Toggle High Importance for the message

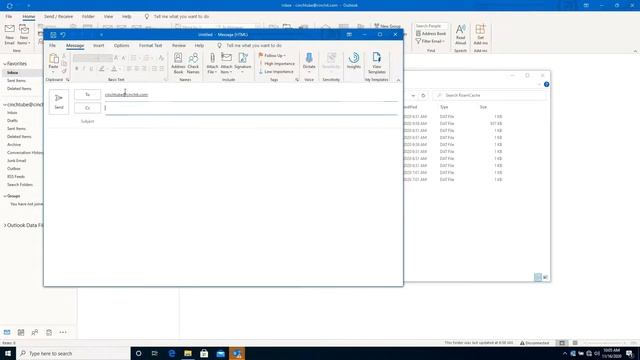[277, 64]
